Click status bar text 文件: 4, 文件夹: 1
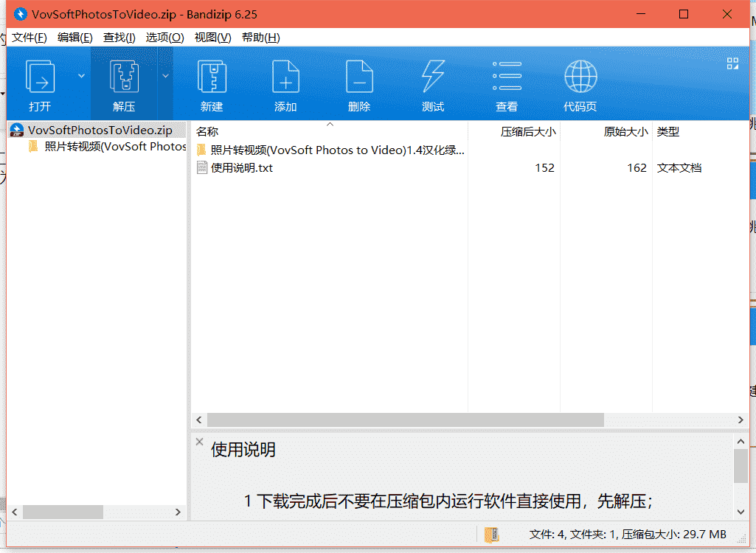 (572, 534)
